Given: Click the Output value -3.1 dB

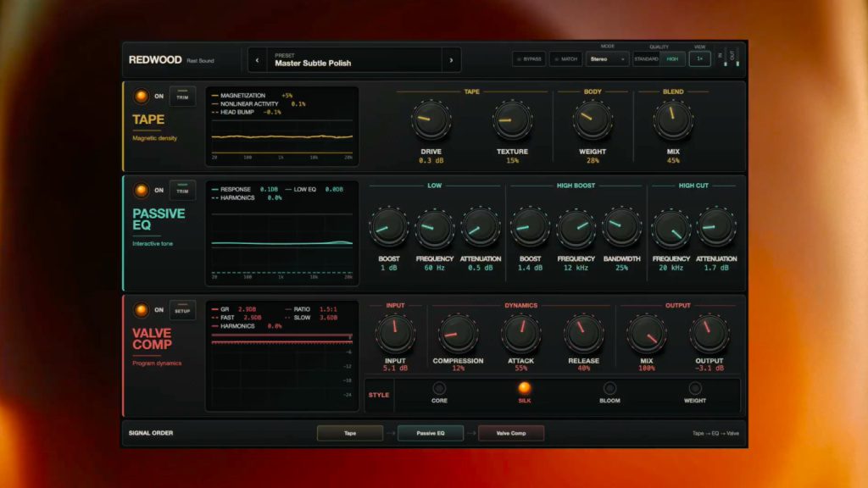Looking at the screenshot, I should [709, 369].
